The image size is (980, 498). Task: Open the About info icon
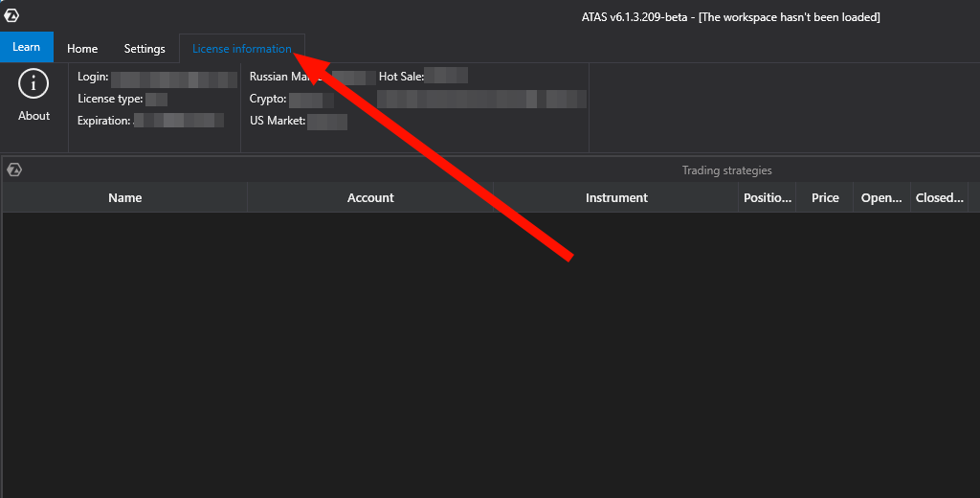pyautogui.click(x=33, y=84)
